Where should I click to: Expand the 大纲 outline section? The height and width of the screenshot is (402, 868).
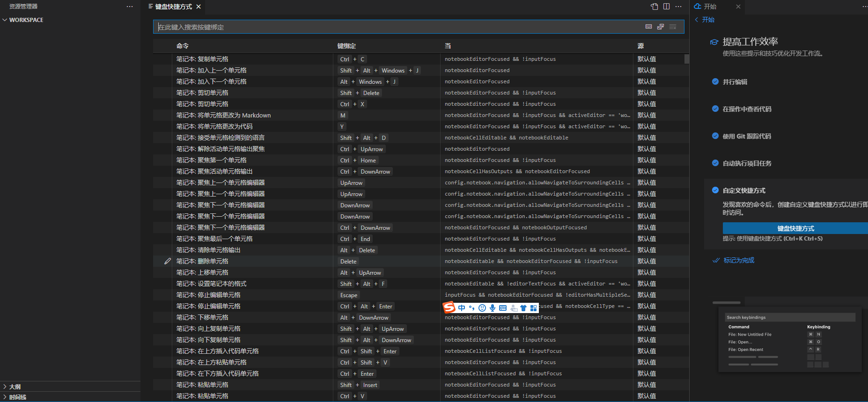click(x=70, y=387)
